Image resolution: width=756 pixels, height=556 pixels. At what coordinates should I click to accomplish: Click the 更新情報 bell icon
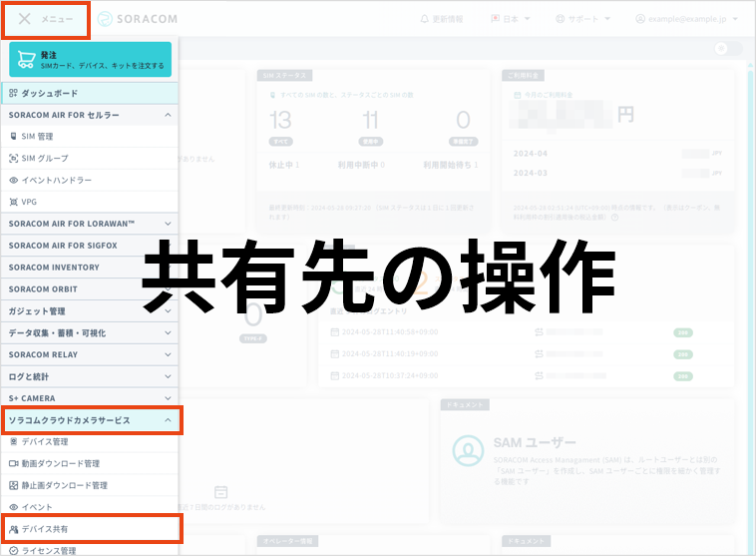(426, 19)
